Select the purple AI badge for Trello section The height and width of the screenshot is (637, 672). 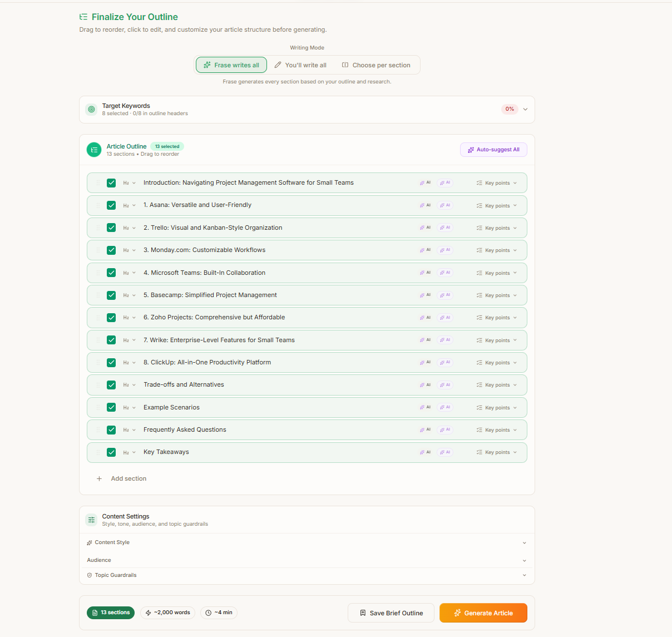coord(445,228)
